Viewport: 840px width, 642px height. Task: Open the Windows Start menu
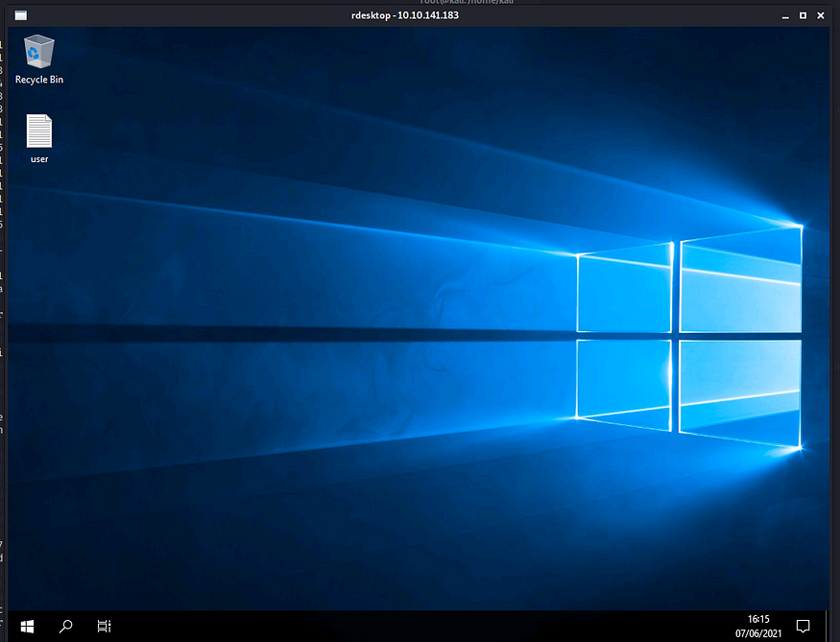point(27,626)
